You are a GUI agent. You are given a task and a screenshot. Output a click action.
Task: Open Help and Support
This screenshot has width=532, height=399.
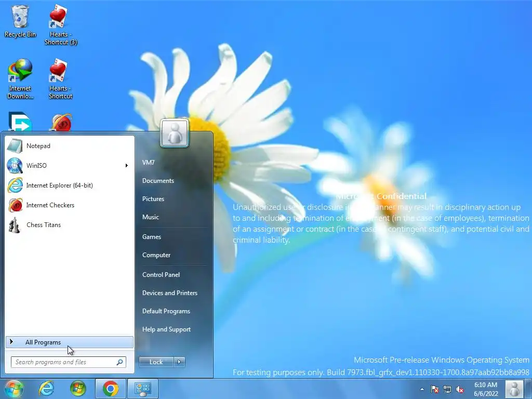coord(166,329)
